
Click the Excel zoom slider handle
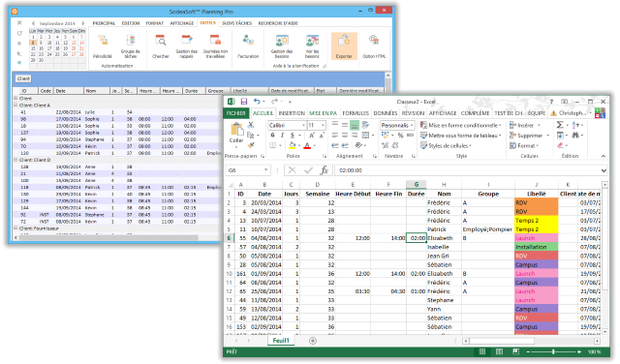click(553, 351)
